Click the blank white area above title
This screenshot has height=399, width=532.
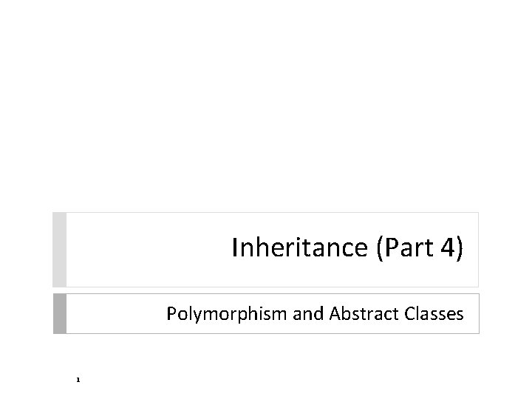pos(266,111)
